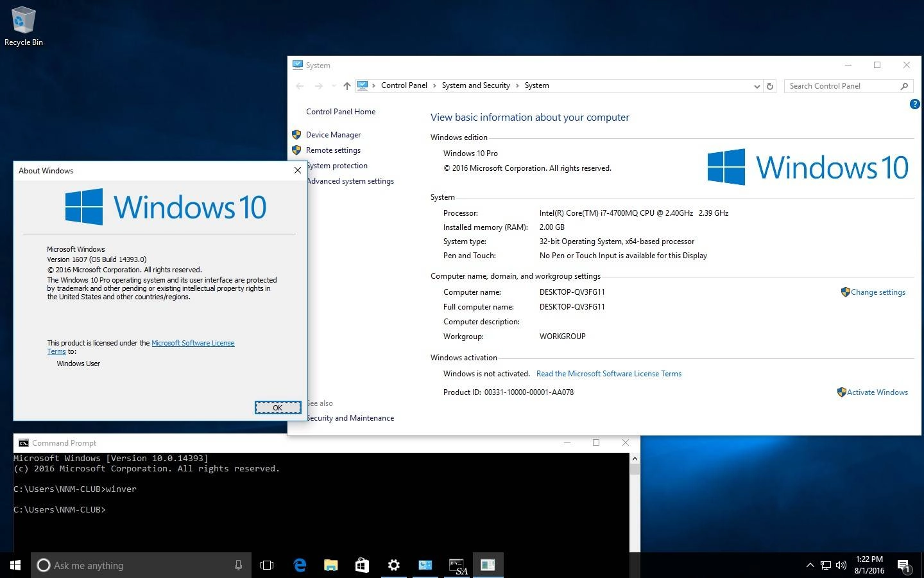The height and width of the screenshot is (578, 924).
Task: Click the Command Prompt scrollbar up arrow
Action: (x=635, y=459)
